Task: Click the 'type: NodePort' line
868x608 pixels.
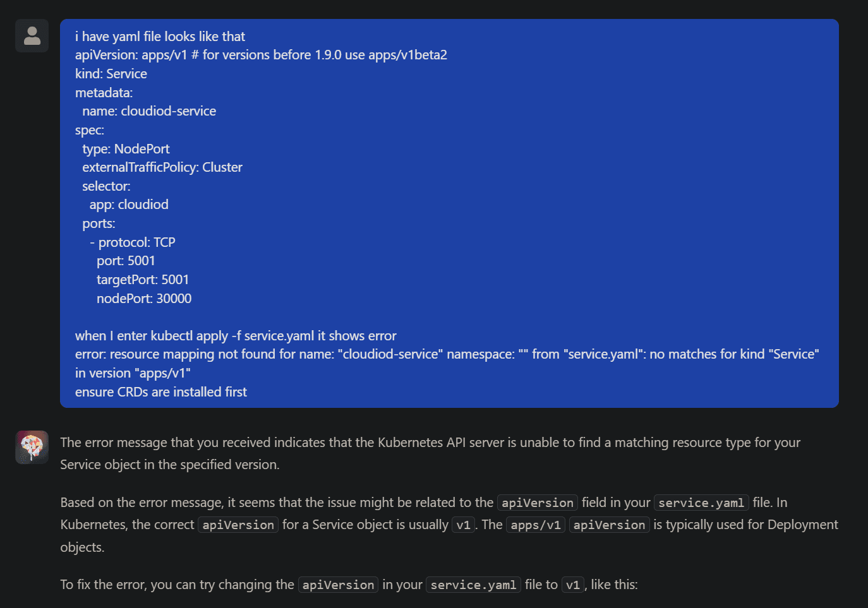Action: [126, 149]
